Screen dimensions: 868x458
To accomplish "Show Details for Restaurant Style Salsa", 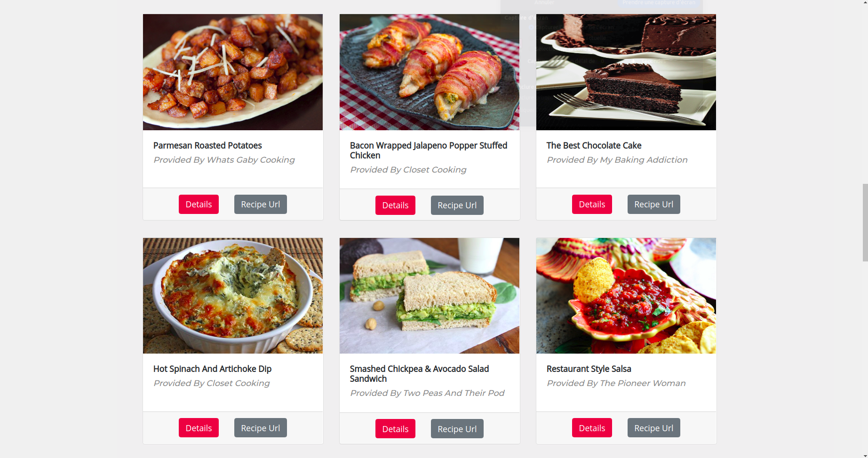I will pyautogui.click(x=592, y=428).
